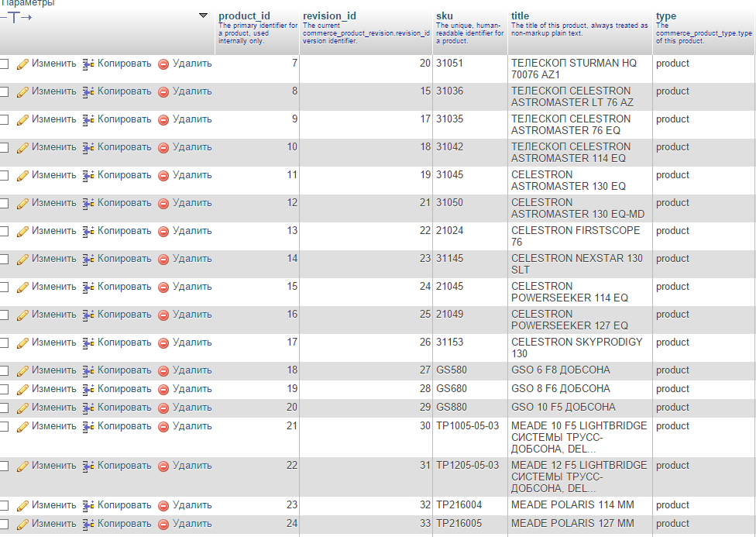The height and width of the screenshot is (537, 756).
Task: Click the pencil icon for TP1205-05-03 row
Action: (x=22, y=466)
